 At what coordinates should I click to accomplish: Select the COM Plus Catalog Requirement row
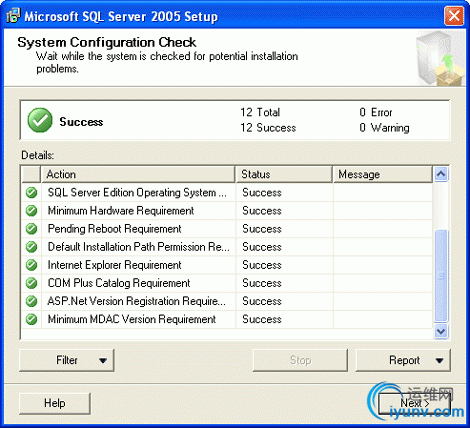click(227, 283)
